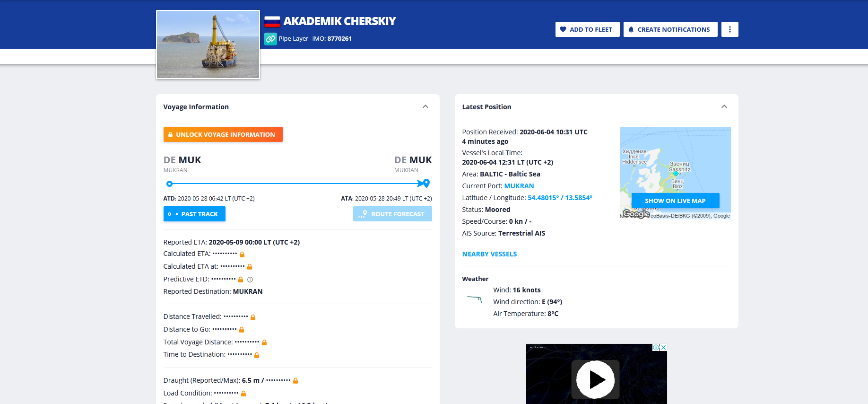Screen dimensions: 868x404
Task: Click the ad info icon
Action: point(656,348)
